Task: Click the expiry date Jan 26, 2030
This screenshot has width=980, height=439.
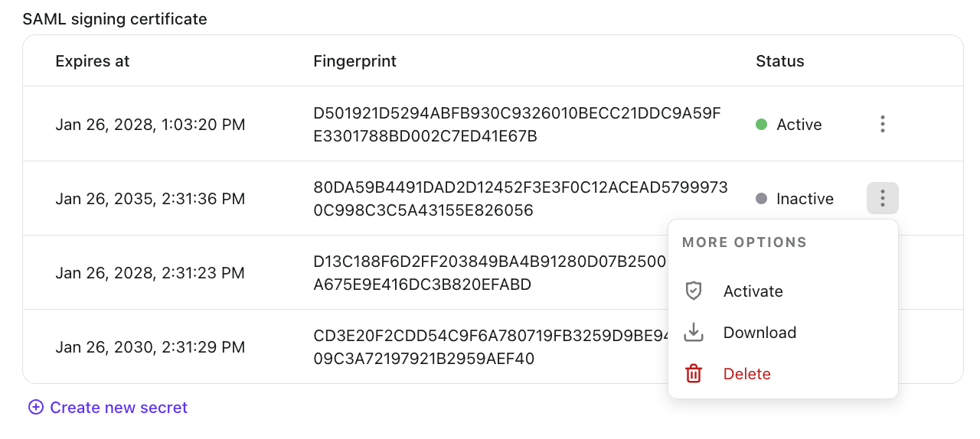Action: pos(150,347)
